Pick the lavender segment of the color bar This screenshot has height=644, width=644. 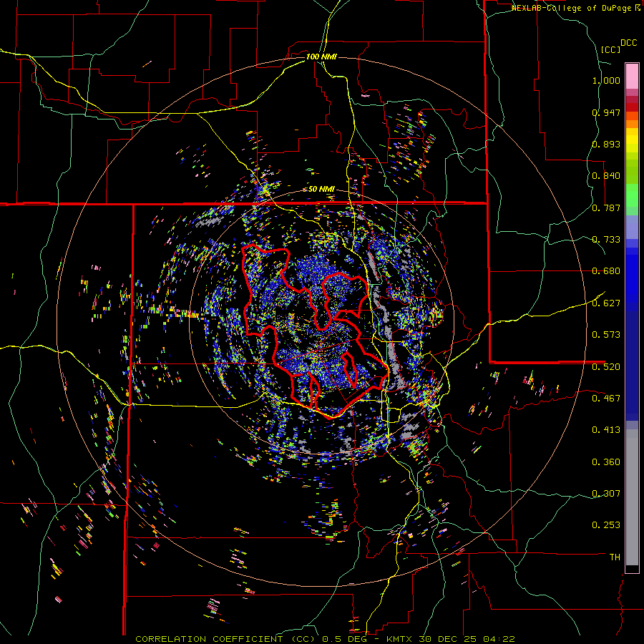632,227
